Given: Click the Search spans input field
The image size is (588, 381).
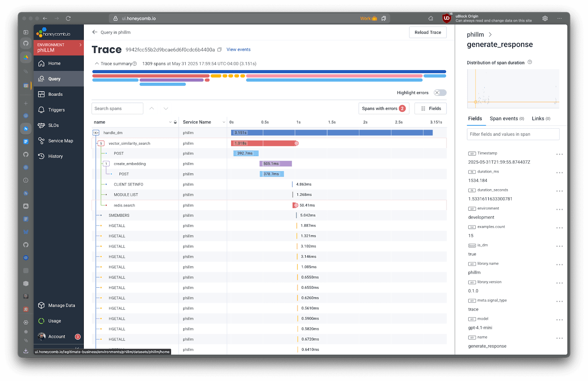Looking at the screenshot, I should [117, 108].
